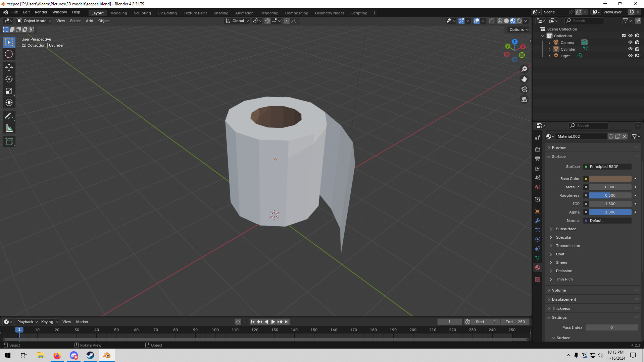The image size is (644, 362).
Task: Click the Zoom viewport gizmo icon
Action: coord(524,69)
